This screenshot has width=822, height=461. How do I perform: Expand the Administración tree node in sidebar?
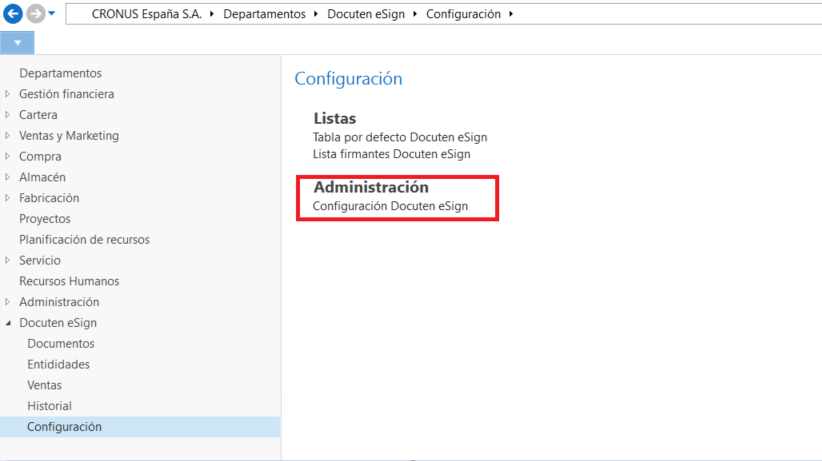tap(7, 302)
